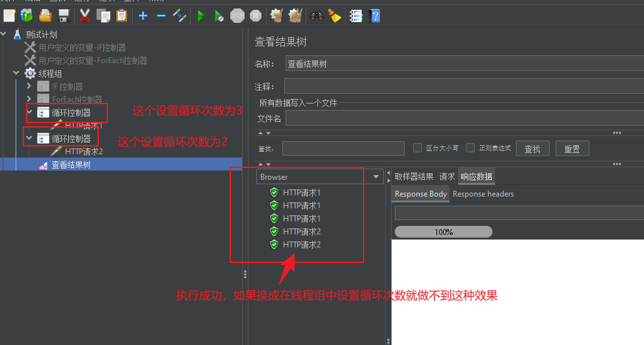This screenshot has width=644, height=345.
Task: Select 查看结果树 in test plan tree
Action: tap(71, 165)
